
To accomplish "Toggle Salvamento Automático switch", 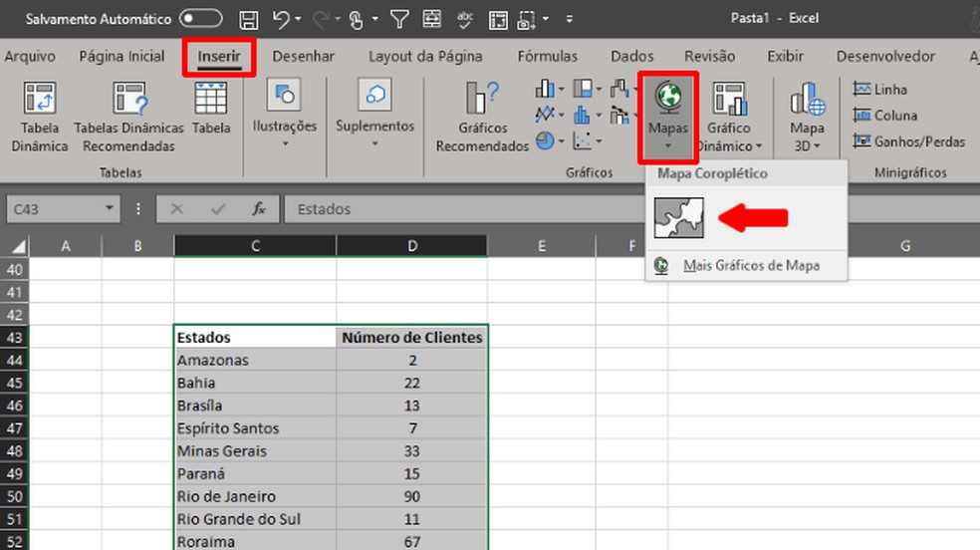I will click(x=200, y=19).
